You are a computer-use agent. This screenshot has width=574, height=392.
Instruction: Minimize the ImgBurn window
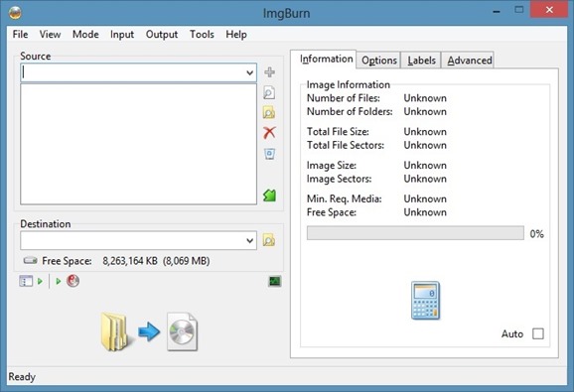pos(497,11)
